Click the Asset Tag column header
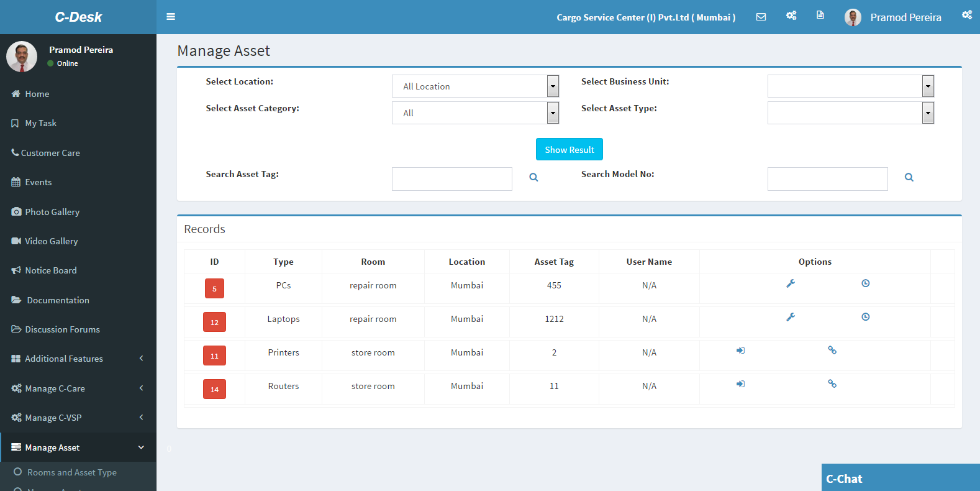This screenshot has width=980, height=491. [554, 262]
